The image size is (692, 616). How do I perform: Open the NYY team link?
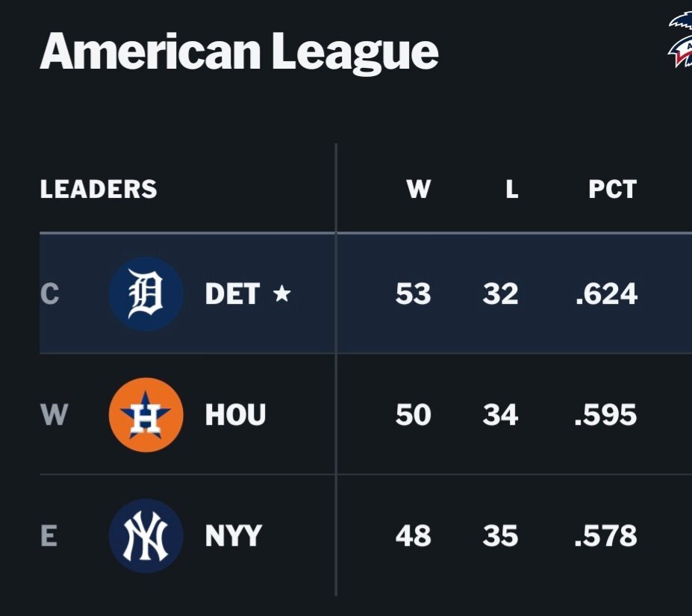tap(234, 535)
